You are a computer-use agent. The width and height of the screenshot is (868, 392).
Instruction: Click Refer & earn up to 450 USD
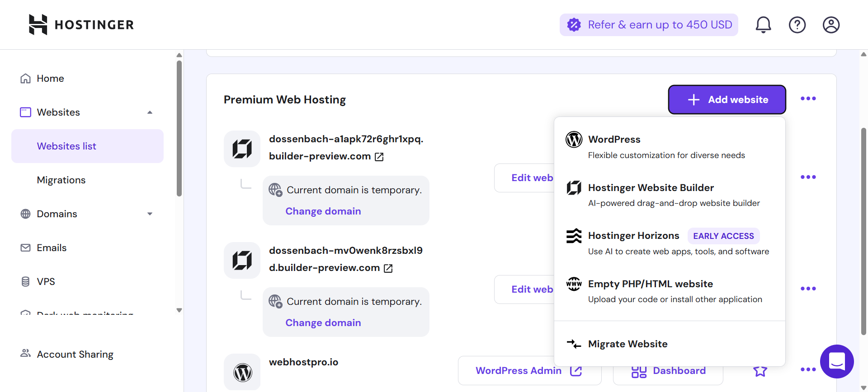[x=649, y=25]
